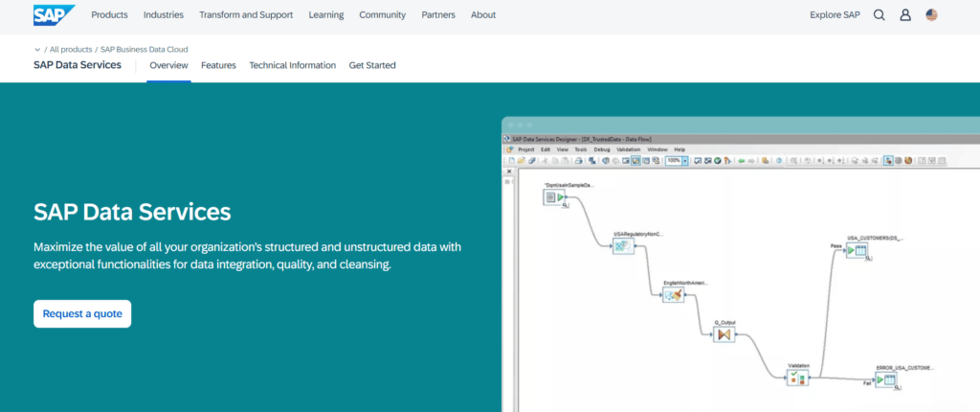Click the Designer project icon left of Project menu
The width and height of the screenshot is (980, 412).
[509, 149]
